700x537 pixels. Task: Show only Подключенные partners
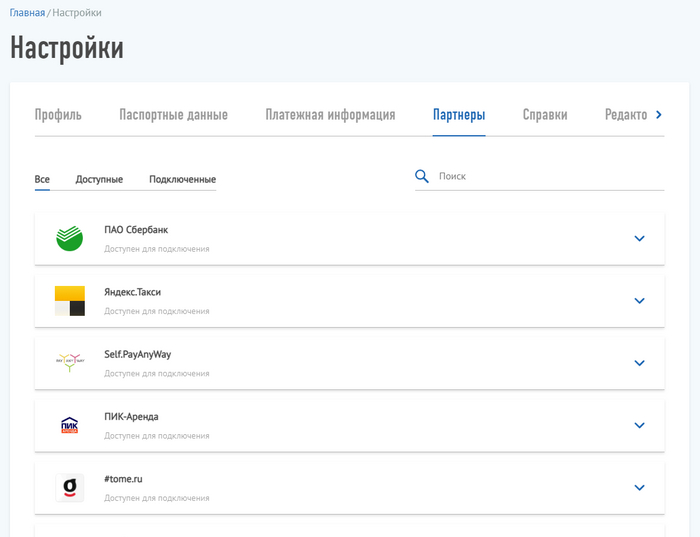click(x=182, y=179)
